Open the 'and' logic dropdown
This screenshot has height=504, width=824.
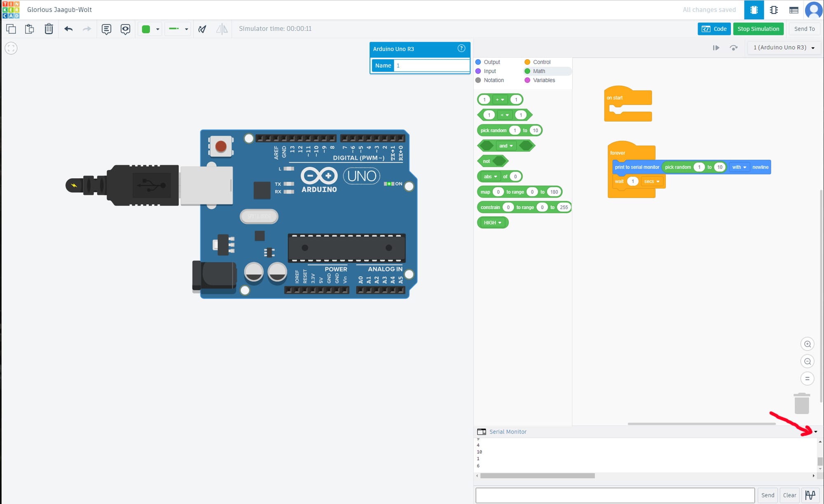[x=506, y=146]
